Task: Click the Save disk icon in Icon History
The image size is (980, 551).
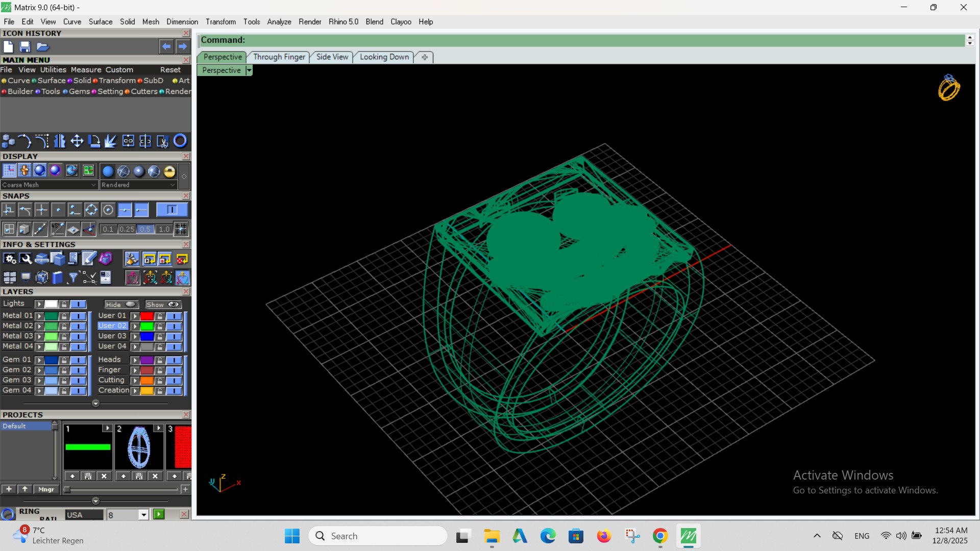Action: click(x=25, y=47)
